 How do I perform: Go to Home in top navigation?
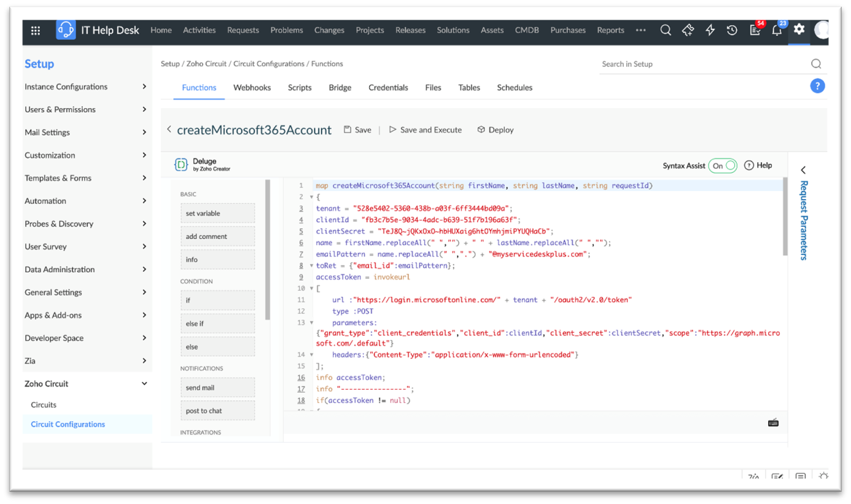pyautogui.click(x=161, y=30)
